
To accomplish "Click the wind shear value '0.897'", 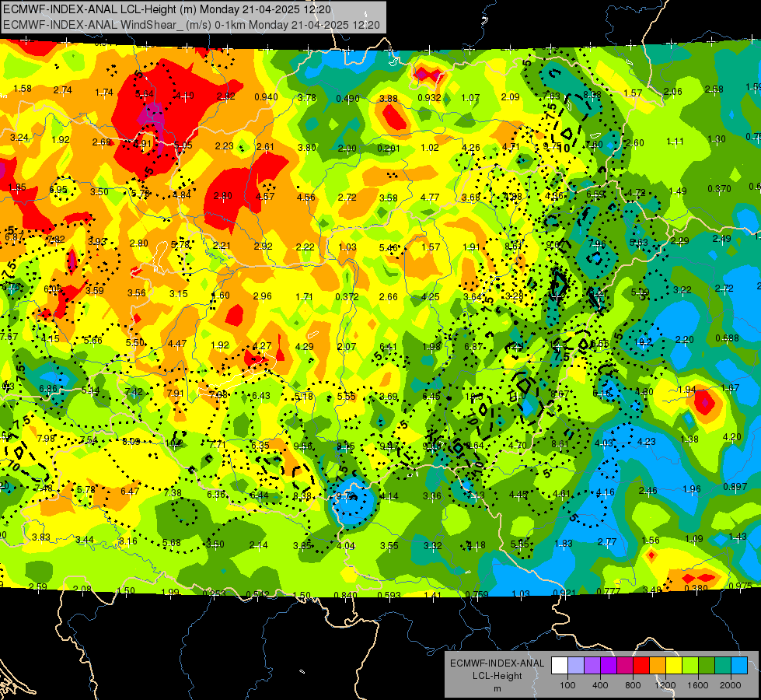I will click(x=735, y=487).
